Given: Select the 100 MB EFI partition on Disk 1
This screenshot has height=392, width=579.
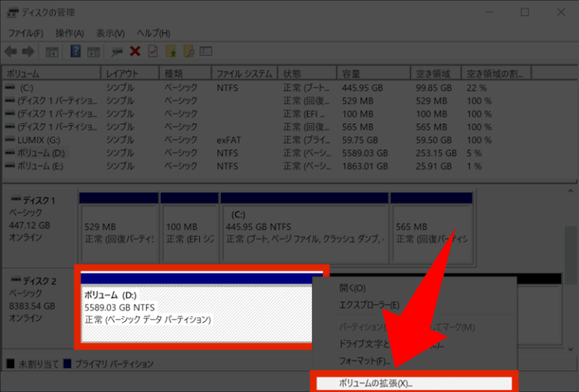Looking at the screenshot, I should (x=189, y=227).
